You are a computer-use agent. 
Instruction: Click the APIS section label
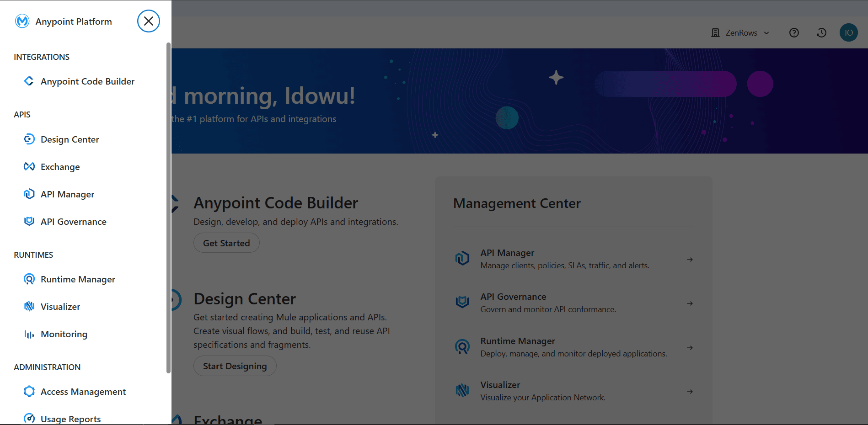22,115
